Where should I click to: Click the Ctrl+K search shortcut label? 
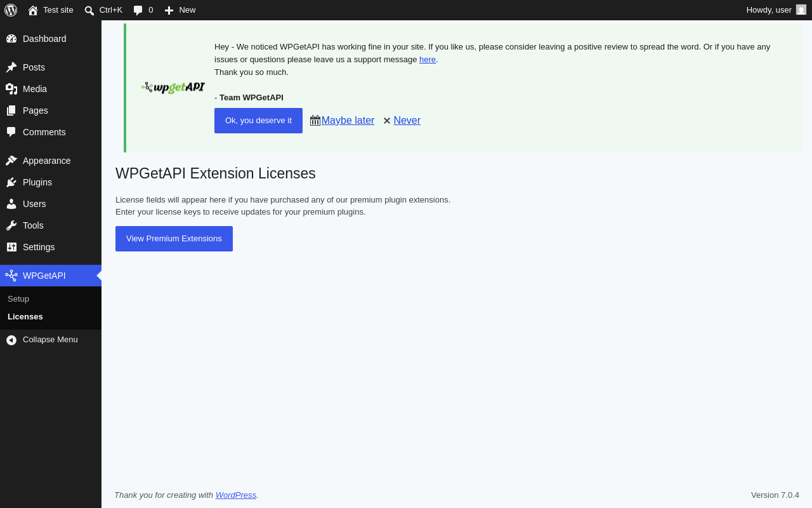click(x=111, y=10)
